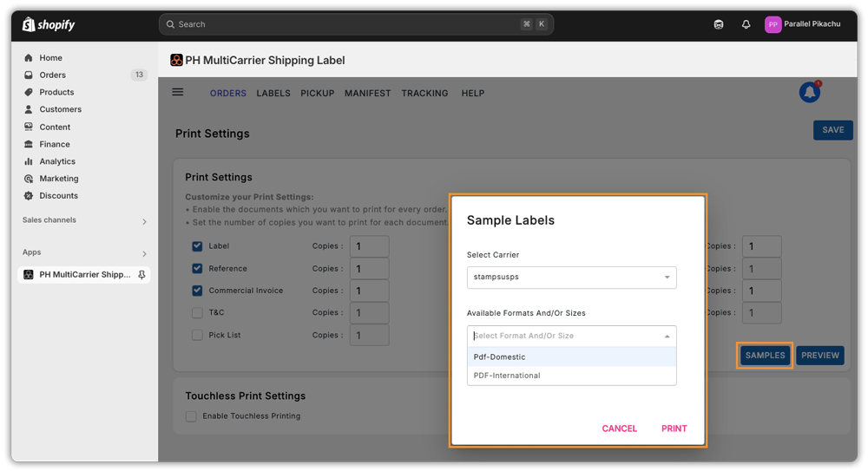Switch to the PICKUP tab

317,94
